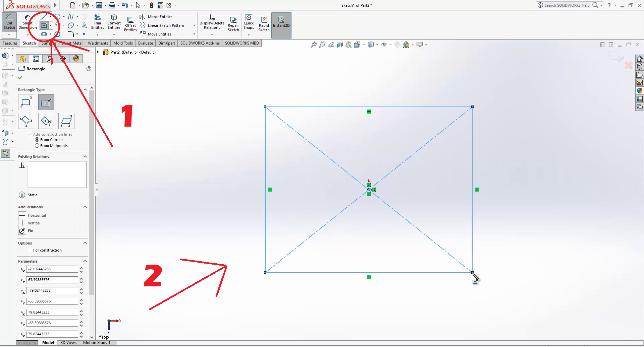Collapse the Rectangle Type section
Image resolution: width=644 pixels, height=347 pixels.
pos(85,90)
